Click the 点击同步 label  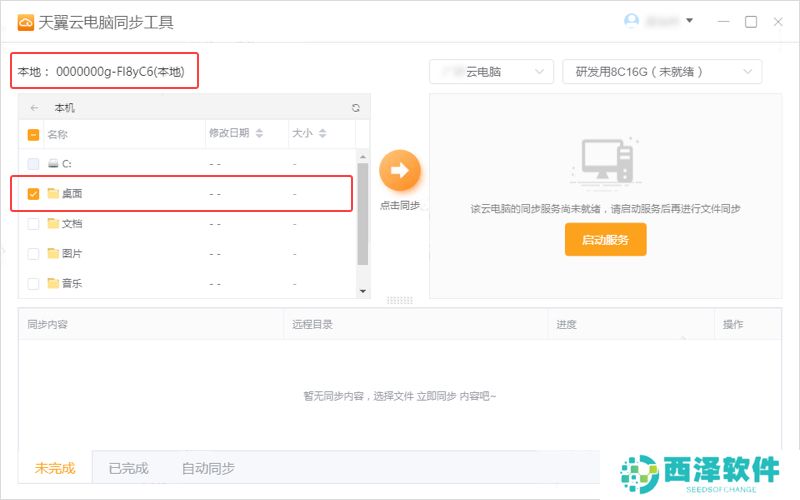coord(400,205)
